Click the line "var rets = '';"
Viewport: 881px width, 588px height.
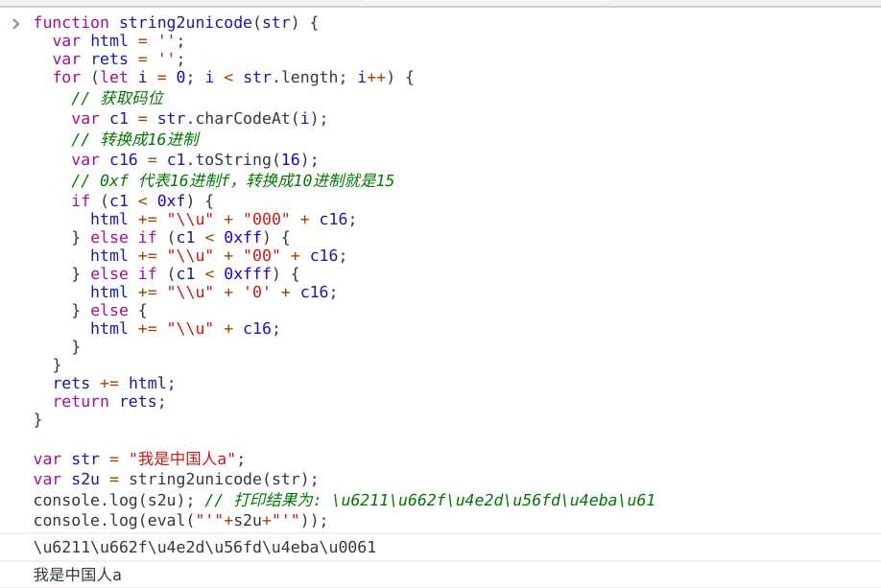coord(119,59)
